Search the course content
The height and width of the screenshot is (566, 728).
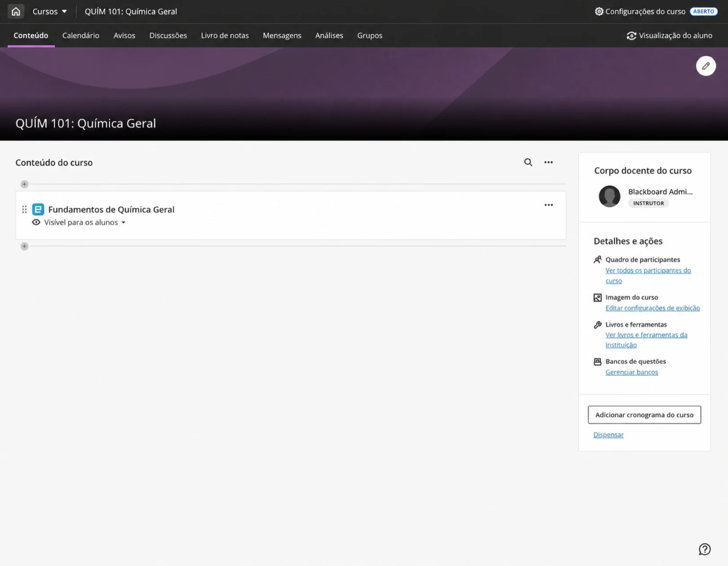pyautogui.click(x=528, y=162)
